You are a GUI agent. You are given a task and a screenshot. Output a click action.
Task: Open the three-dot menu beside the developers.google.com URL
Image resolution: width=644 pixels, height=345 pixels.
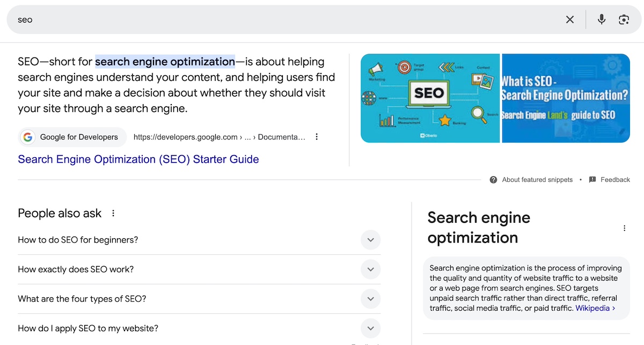[317, 137]
